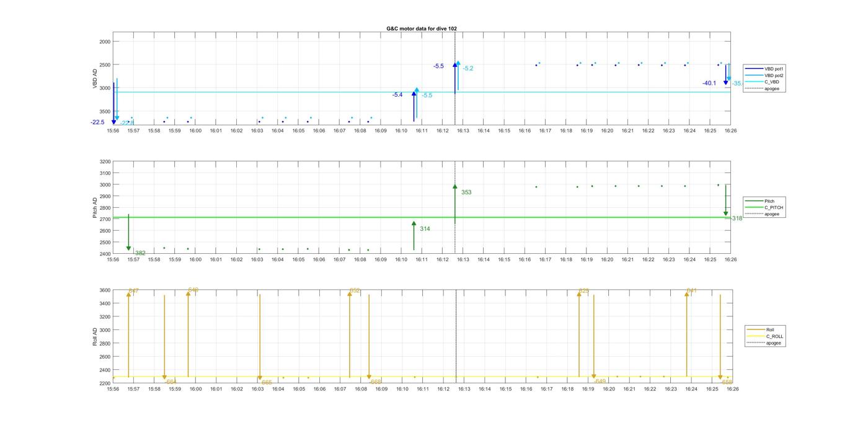Click the "353" pitch data label
The width and height of the screenshot is (868, 430).
pos(466,192)
